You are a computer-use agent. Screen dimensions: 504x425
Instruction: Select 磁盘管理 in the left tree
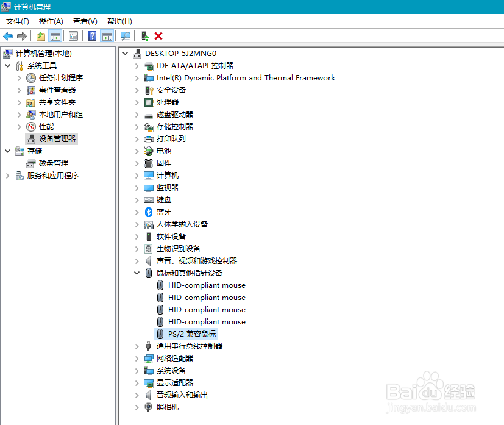[x=54, y=163]
